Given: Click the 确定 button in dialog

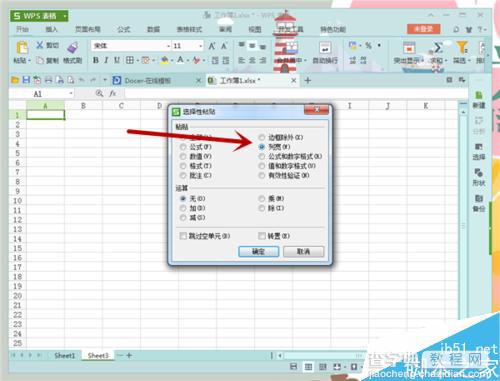Looking at the screenshot, I should [259, 251].
